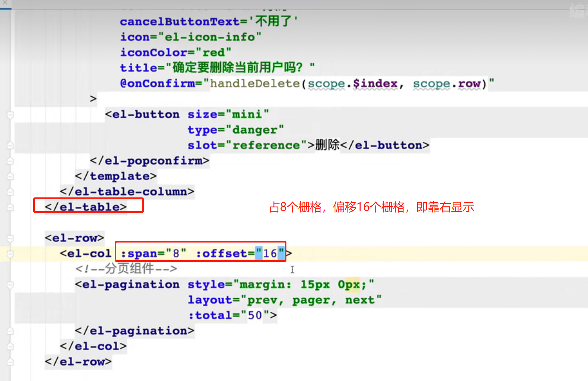Screen dimensions: 588x381
Task: Click the iconColor attribute name
Action: (x=153, y=52)
